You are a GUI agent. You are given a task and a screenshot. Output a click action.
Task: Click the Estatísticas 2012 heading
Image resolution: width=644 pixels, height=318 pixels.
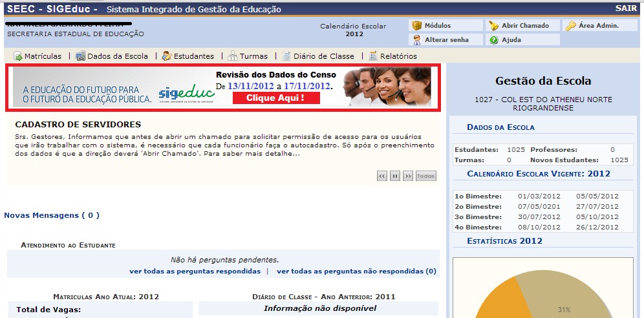(504, 241)
